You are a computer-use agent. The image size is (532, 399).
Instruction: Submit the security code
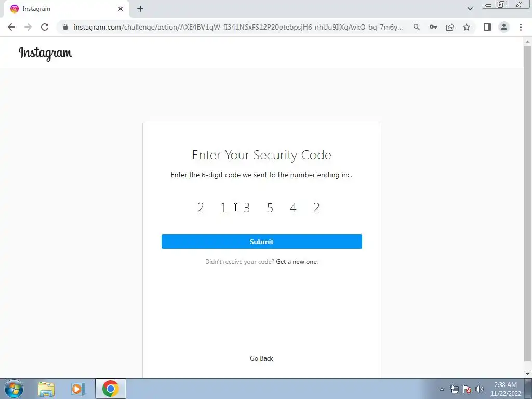click(262, 242)
